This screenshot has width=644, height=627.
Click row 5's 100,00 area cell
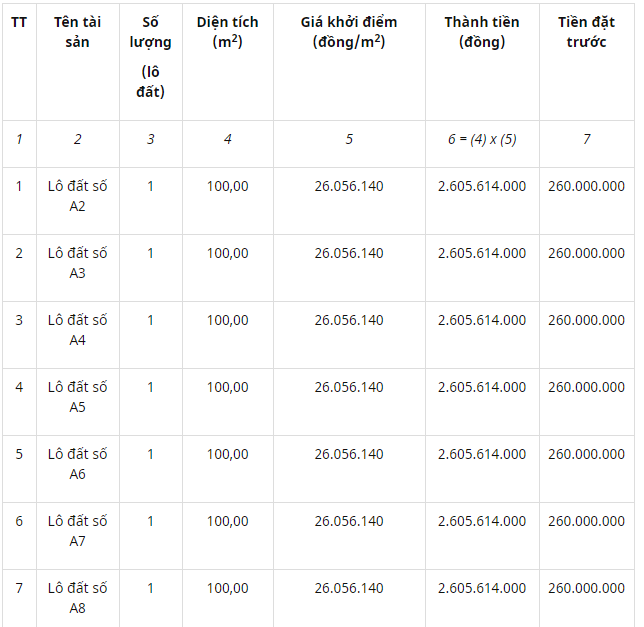227,454
